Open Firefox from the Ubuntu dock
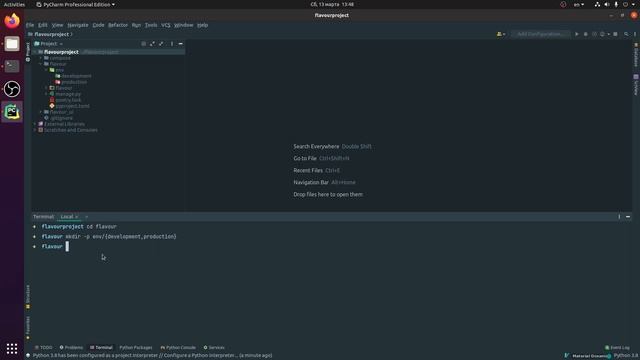Screen dimensions: 640x360 click(x=12, y=20)
